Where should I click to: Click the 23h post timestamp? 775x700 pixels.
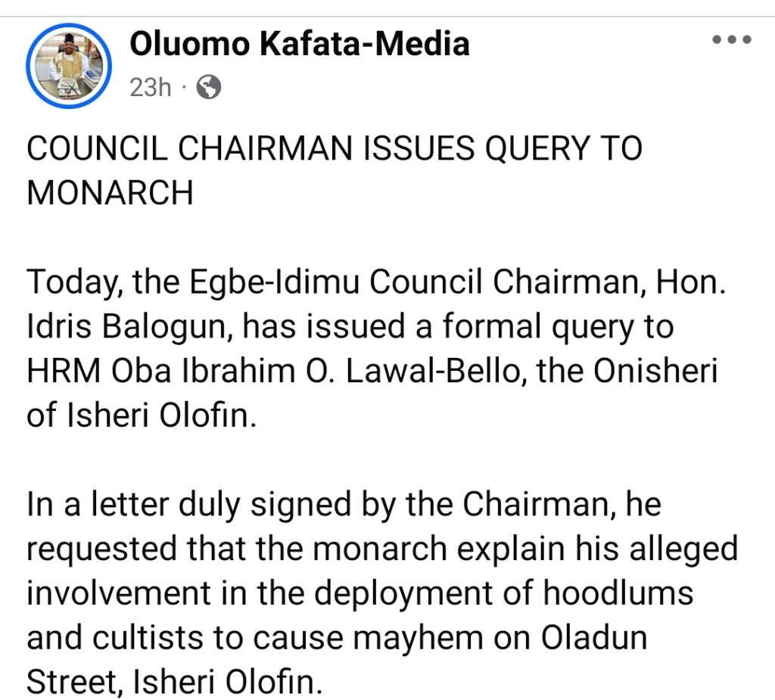click(151, 88)
